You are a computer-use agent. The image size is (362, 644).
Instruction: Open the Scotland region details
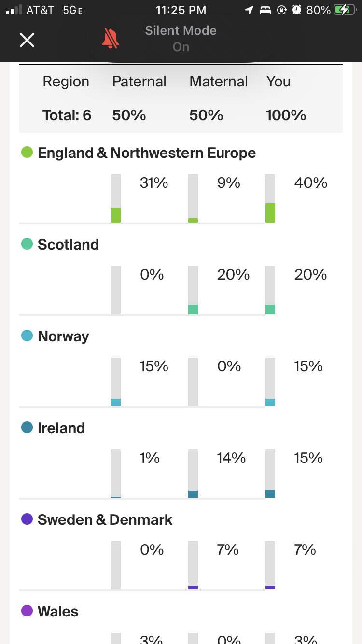coord(68,245)
